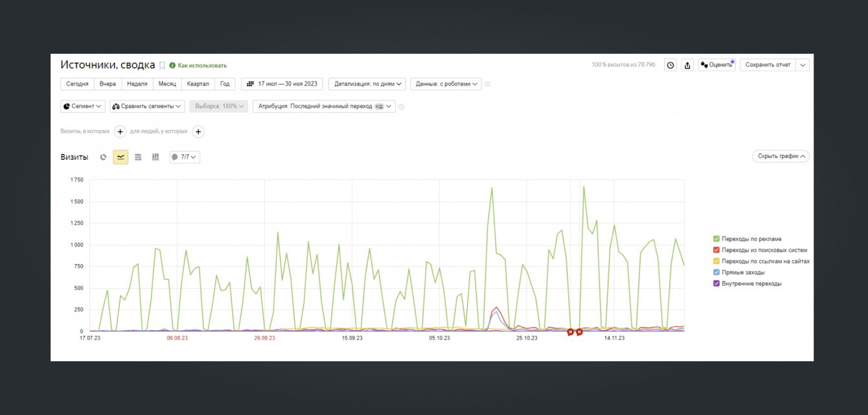This screenshot has width=868, height=415.
Task: Collapse chart with Скрыть график
Action: 781,156
